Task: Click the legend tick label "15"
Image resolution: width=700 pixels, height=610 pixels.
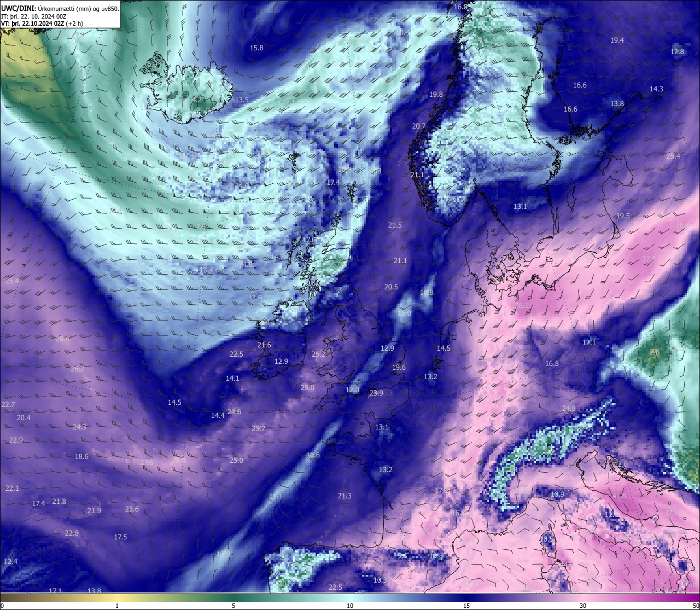Action: (x=466, y=606)
